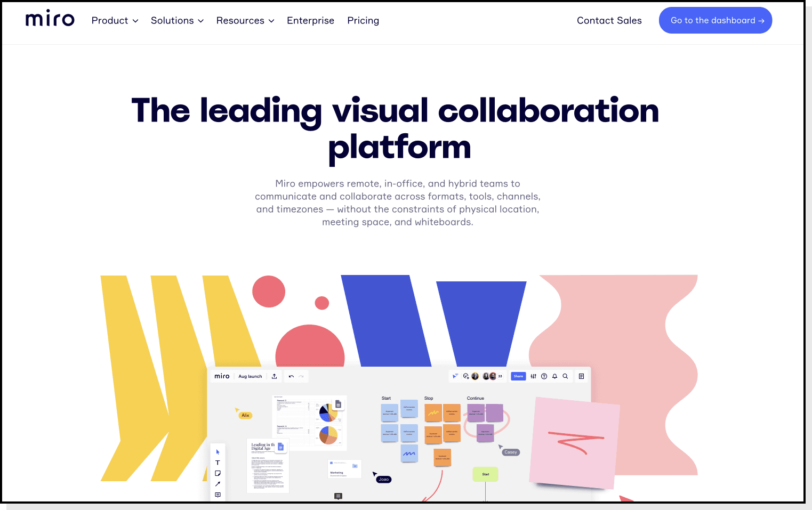This screenshot has width=812, height=510.
Task: Select the cursor select tool
Action: pos(218,452)
